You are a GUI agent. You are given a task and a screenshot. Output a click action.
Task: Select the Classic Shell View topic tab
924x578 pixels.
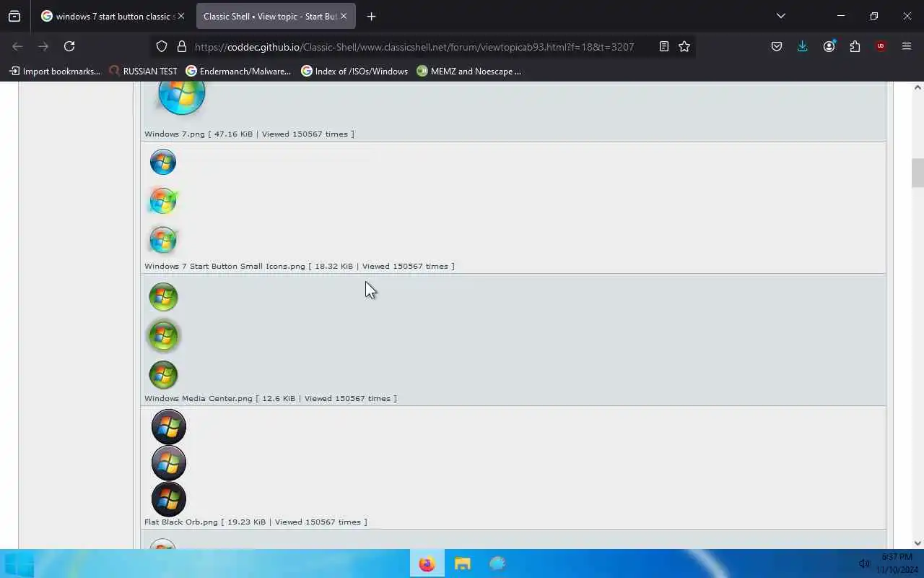tap(274, 16)
